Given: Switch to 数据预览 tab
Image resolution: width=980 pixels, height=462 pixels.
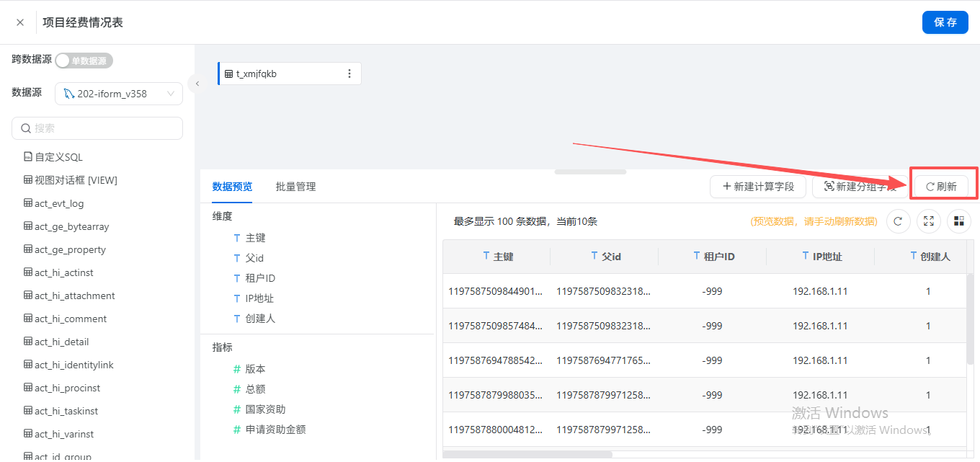Looking at the screenshot, I should (x=232, y=187).
